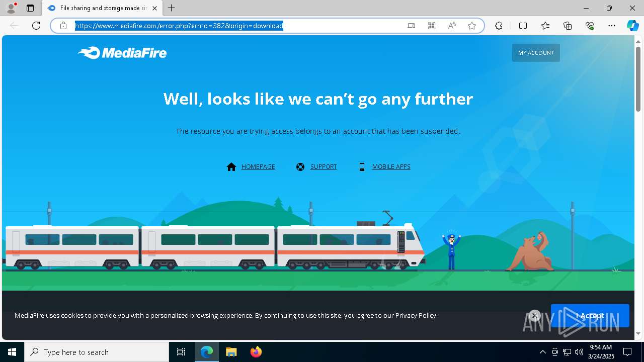Open MY ACCOUNT button
The width and height of the screenshot is (644, 362).
point(536,53)
